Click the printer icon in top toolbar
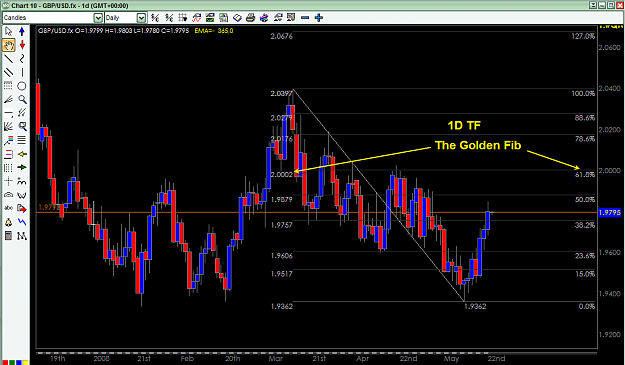The width and height of the screenshot is (625, 365). (x=250, y=18)
